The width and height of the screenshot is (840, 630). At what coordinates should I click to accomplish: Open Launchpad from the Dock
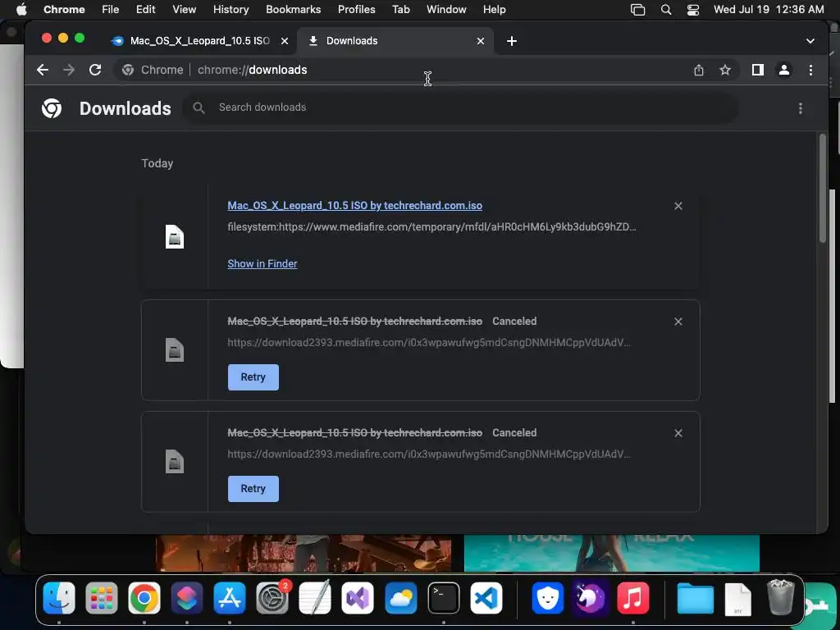click(x=101, y=598)
